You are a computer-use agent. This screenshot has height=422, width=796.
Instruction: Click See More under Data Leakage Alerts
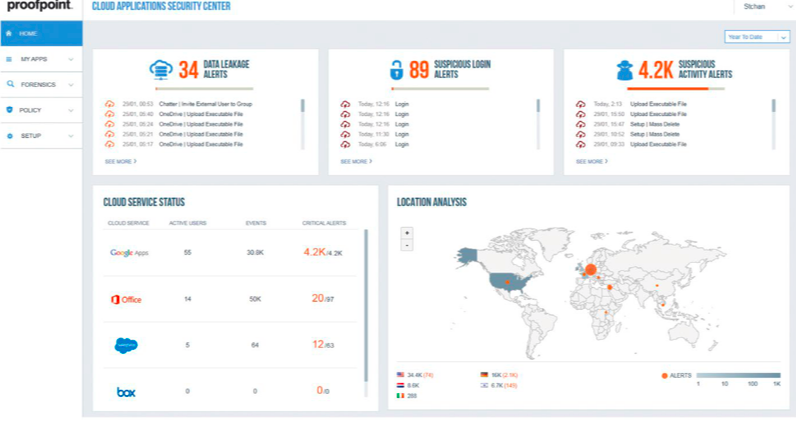pos(120,161)
